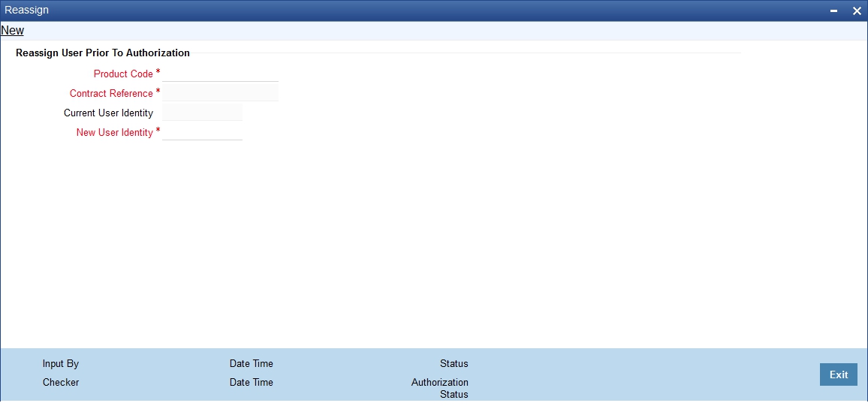Screen dimensions: 868x406
Task: Click the 'Contract Reference' label
Action: pyautogui.click(x=111, y=94)
